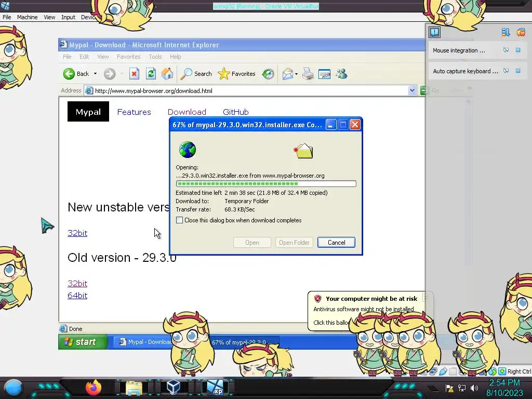The width and height of the screenshot is (532, 399).
Task: Select Mypal - Download taskbar button in XP
Action: click(x=145, y=342)
